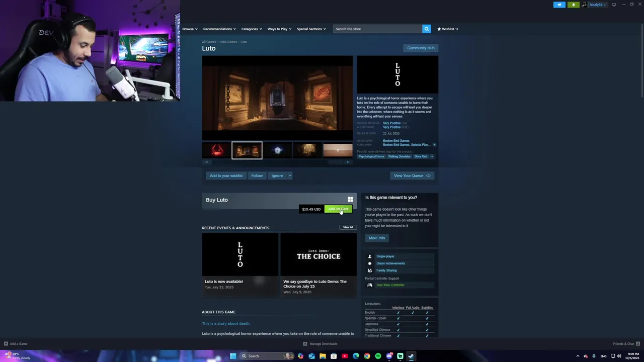644x362 pixels.
Task: Click the Windows platform icon in Buy Luto
Action: [350, 200]
